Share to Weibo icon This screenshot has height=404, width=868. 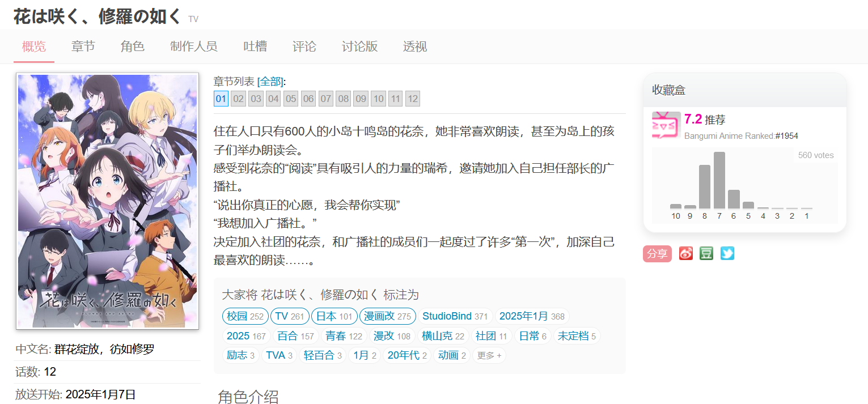(685, 253)
